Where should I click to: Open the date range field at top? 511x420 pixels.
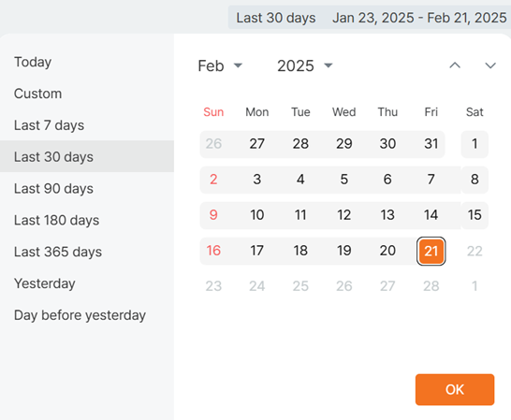370,17
